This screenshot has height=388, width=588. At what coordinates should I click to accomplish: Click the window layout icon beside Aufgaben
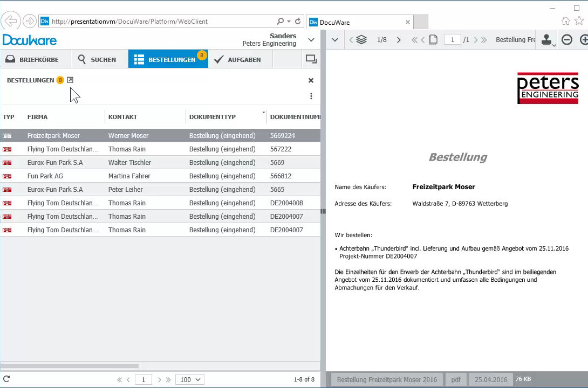tap(311, 59)
